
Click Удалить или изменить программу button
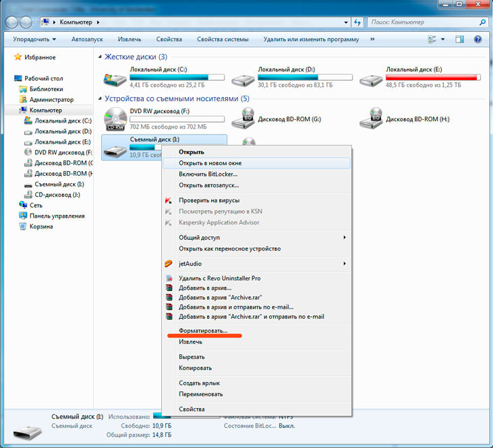click(311, 40)
